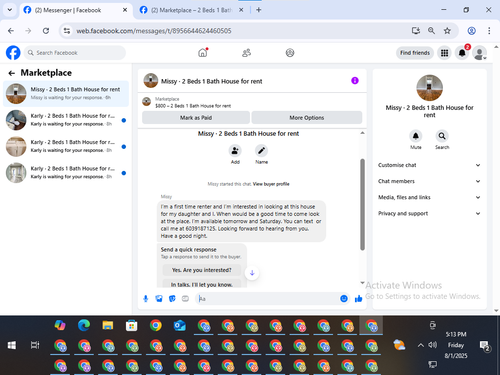Click the Name edit pencil icon
Viewport: 500px width, 375px height.
[x=261, y=151]
